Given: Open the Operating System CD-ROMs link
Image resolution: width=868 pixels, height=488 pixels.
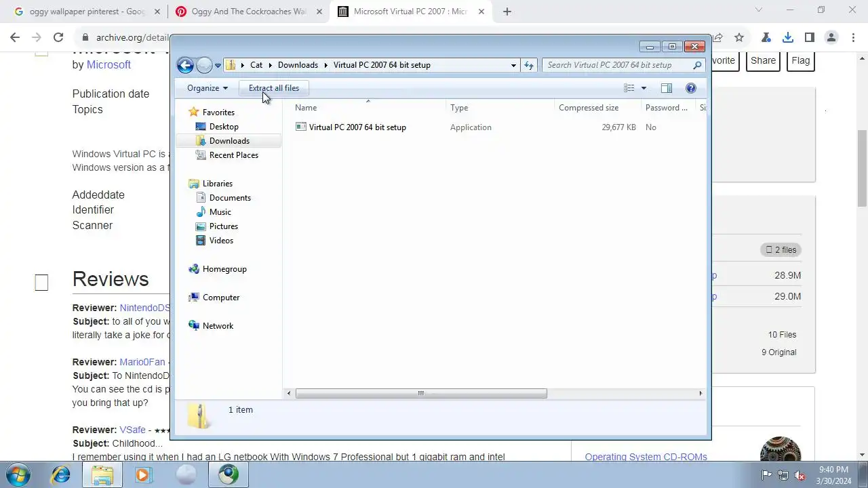Looking at the screenshot, I should click(646, 457).
